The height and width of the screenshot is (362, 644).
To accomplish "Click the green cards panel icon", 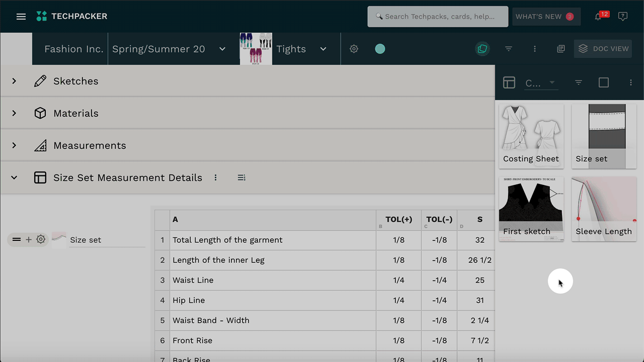I will point(482,49).
